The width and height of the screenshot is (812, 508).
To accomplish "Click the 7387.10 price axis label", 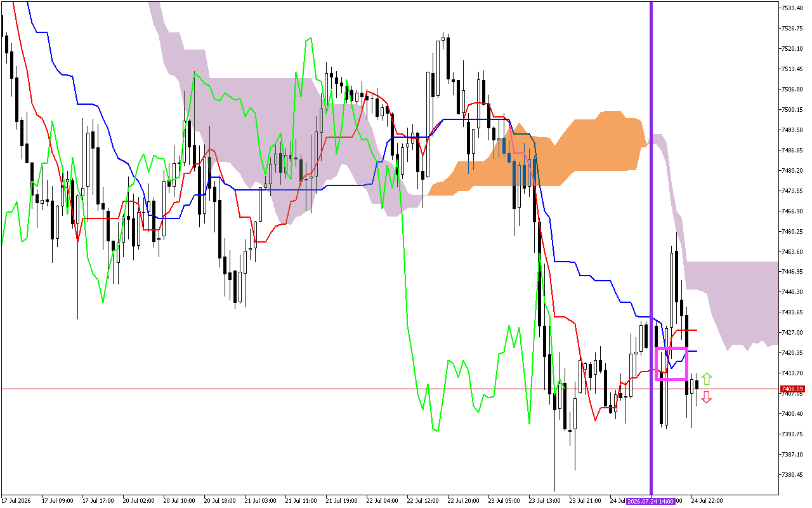I will 793,455.
